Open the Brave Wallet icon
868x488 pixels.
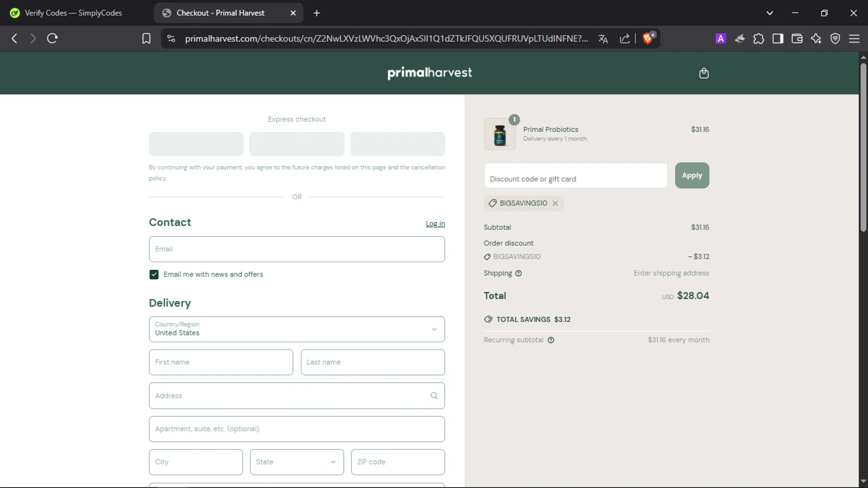(x=797, y=38)
